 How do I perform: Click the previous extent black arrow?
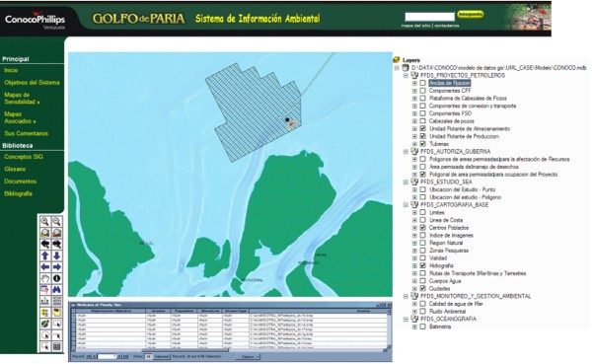pos(45,245)
